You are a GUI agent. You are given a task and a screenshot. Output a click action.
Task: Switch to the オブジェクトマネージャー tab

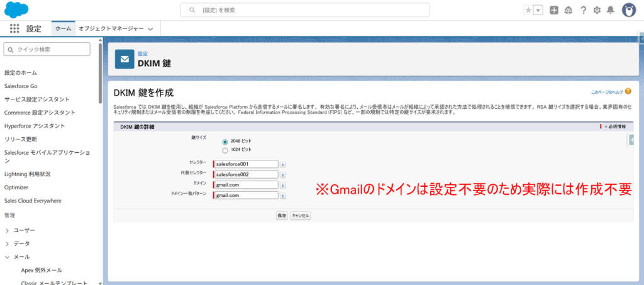[x=111, y=29]
